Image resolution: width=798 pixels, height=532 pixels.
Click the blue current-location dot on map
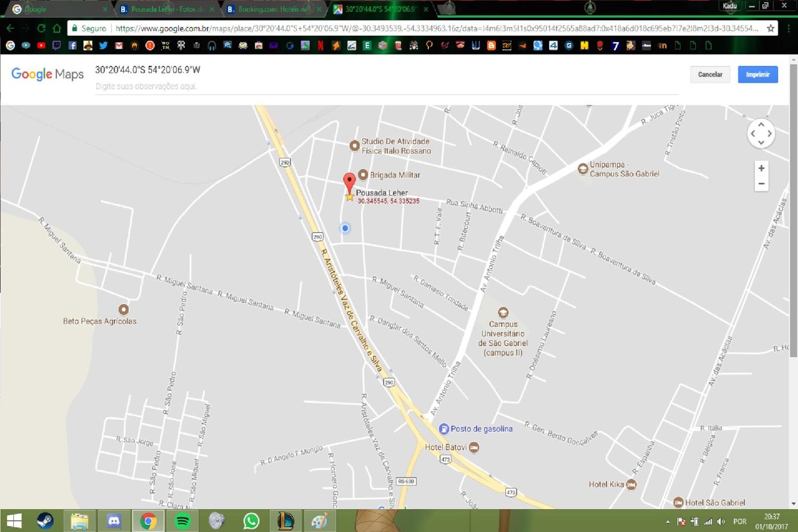(x=345, y=228)
